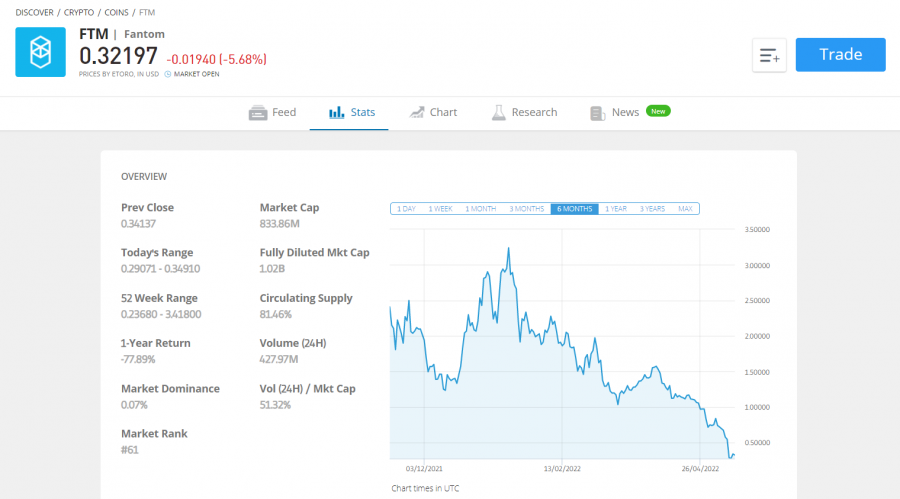This screenshot has width=900, height=499.
Task: Select 1 WEEK chart range
Action: tap(440, 208)
